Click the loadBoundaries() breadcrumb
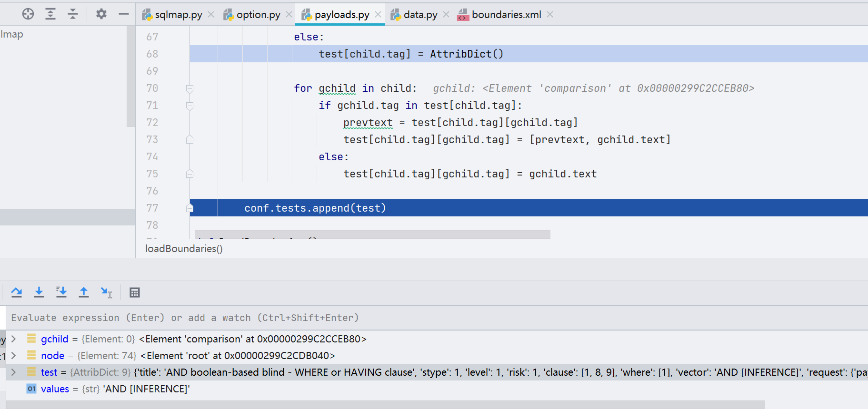Viewport: 868px width, 409px height. point(184,249)
